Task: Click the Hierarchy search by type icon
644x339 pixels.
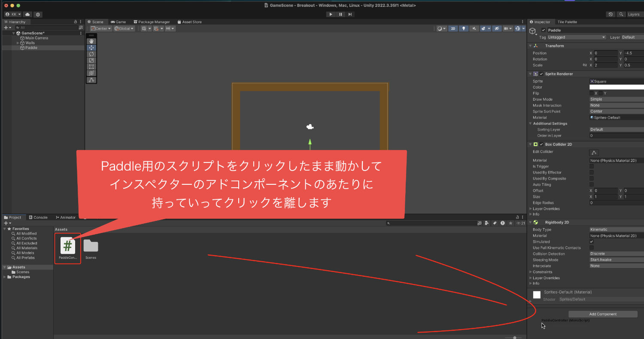Action: pos(81,27)
